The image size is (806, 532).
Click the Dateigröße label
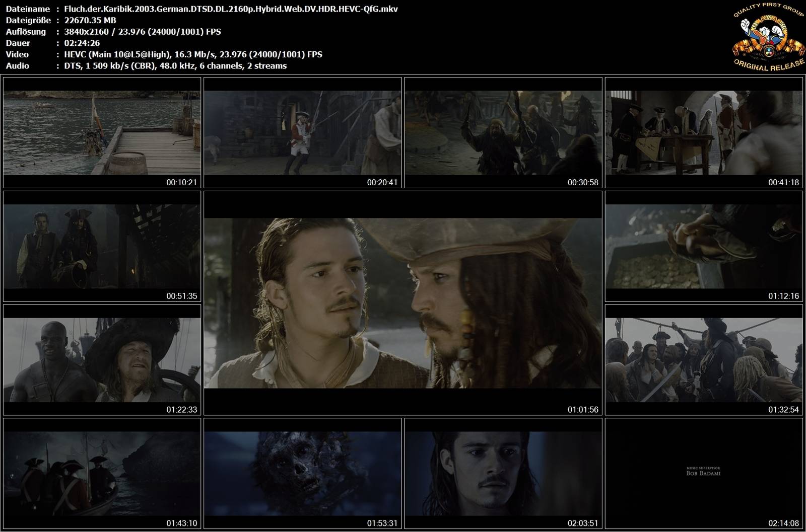point(28,21)
